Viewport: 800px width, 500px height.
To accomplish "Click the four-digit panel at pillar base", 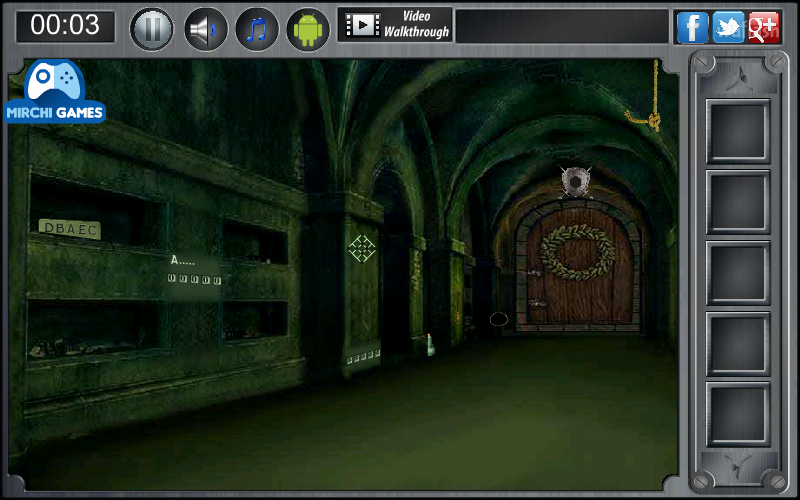I will click(363, 357).
